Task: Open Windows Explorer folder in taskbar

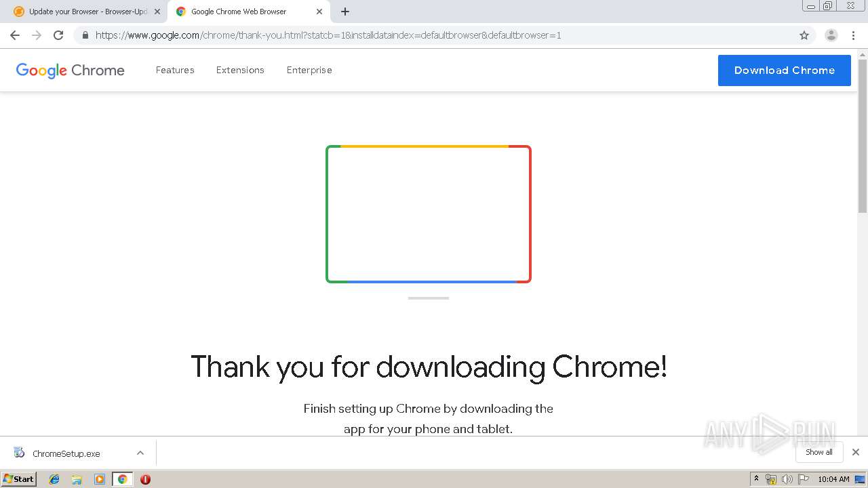Action: tap(77, 479)
